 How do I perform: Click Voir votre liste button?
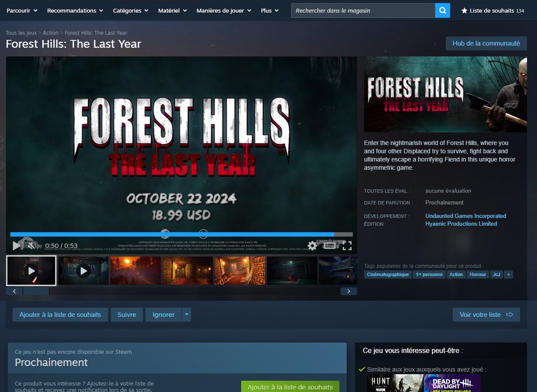click(486, 315)
